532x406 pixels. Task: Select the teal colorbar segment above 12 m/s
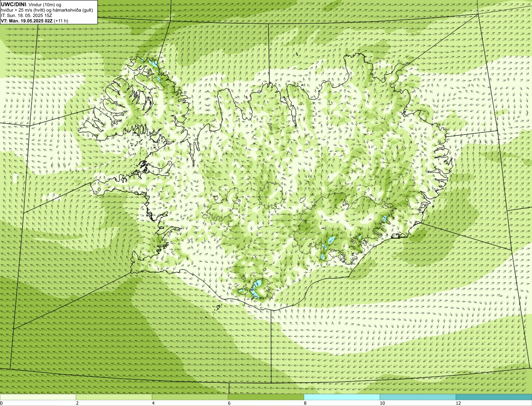pyautogui.click(x=494, y=397)
